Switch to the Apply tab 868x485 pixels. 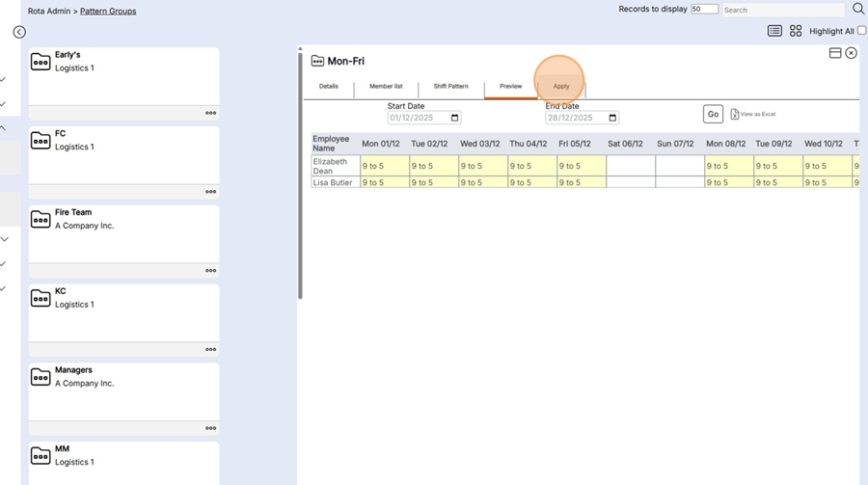point(560,87)
